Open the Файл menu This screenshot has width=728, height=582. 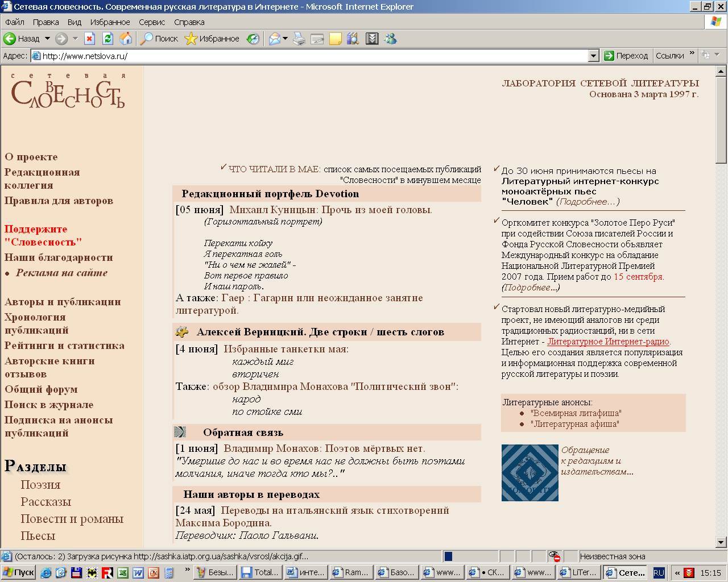tap(15, 22)
